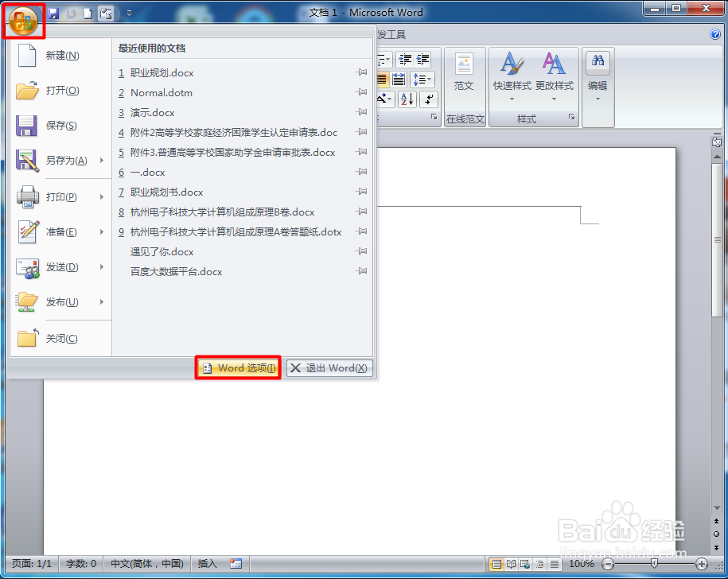Open the 快速样式 gallery
This screenshot has width=728, height=579.
click(x=512, y=77)
